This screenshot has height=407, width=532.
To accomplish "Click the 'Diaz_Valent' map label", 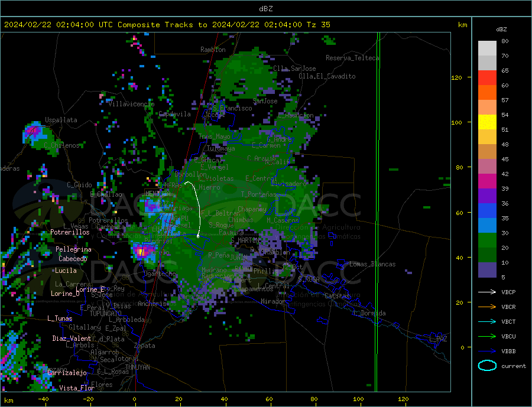I will pyautogui.click(x=72, y=338).
